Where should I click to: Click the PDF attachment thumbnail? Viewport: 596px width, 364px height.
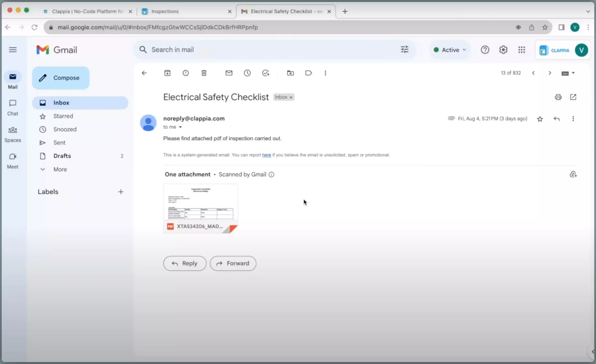pos(200,207)
